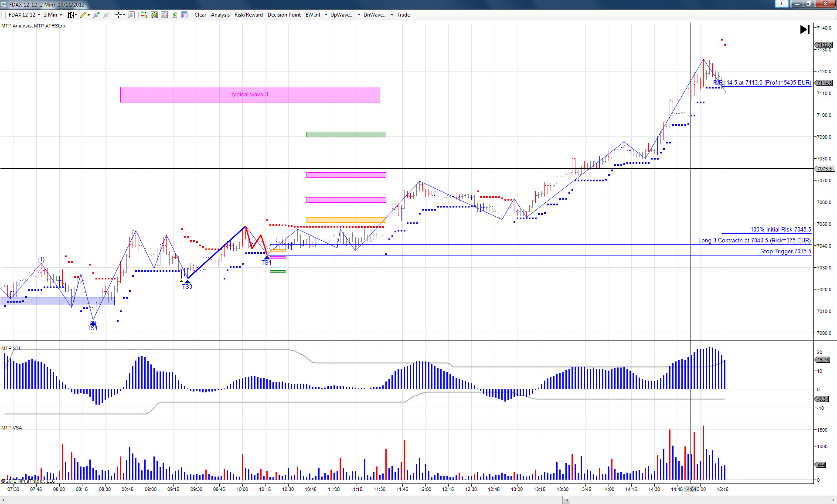Select the TS1 trade setup marker
Viewport: 837px width, 504px height.
tap(267, 261)
